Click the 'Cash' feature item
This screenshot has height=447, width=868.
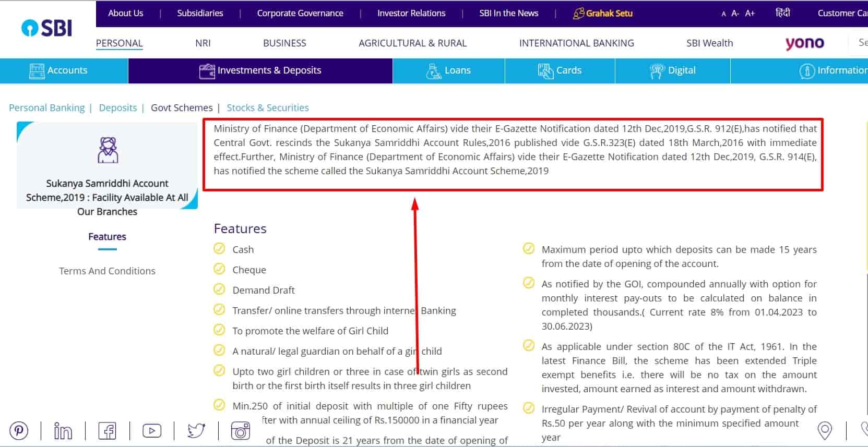[x=243, y=250]
